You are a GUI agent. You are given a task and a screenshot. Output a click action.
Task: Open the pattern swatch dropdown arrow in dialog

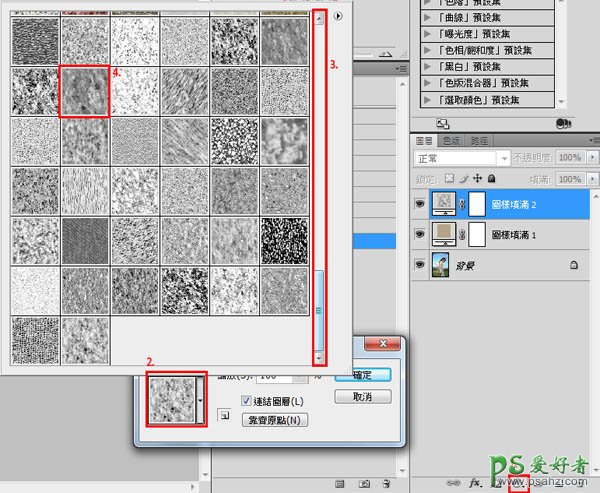point(200,400)
